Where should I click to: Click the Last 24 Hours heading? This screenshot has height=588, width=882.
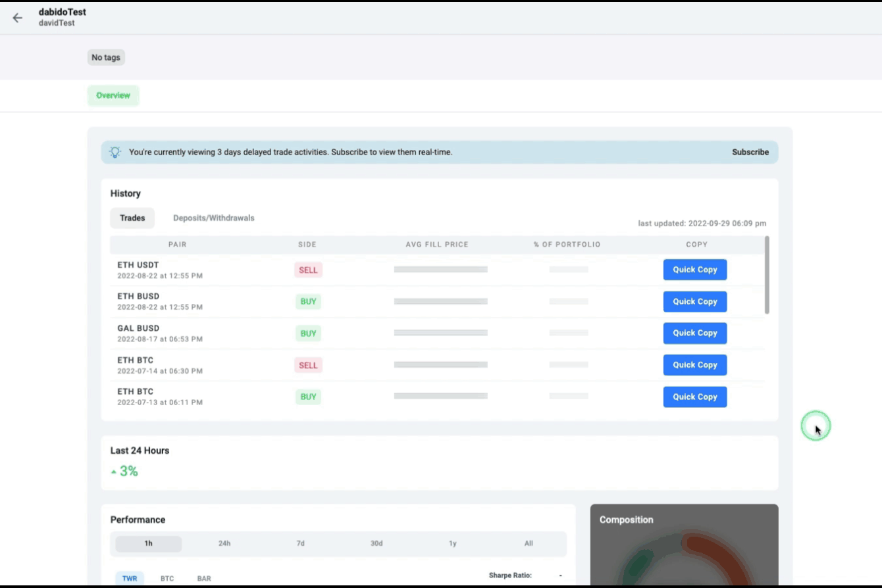point(140,451)
